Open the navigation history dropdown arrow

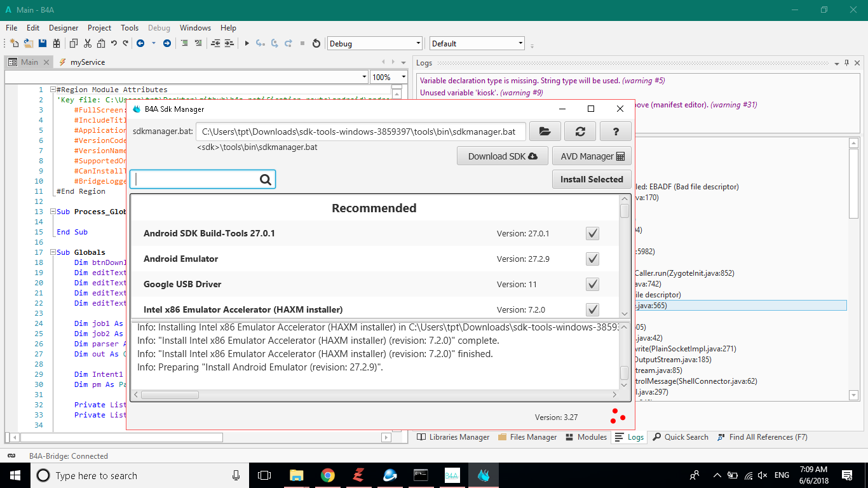click(154, 43)
